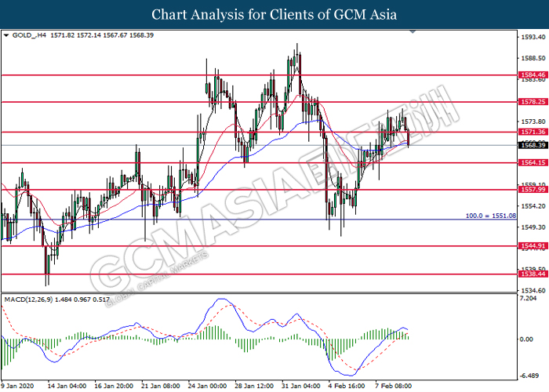549x392 pixels.
Task: Click the Fibonacci label 100.0 = 1551.08
Action: point(490,216)
